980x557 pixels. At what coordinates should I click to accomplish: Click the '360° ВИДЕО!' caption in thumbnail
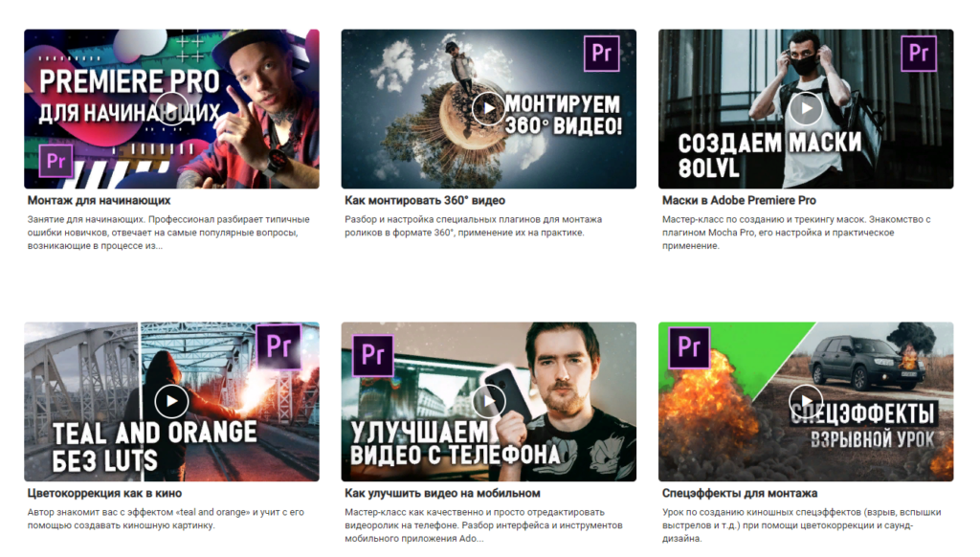[563, 125]
